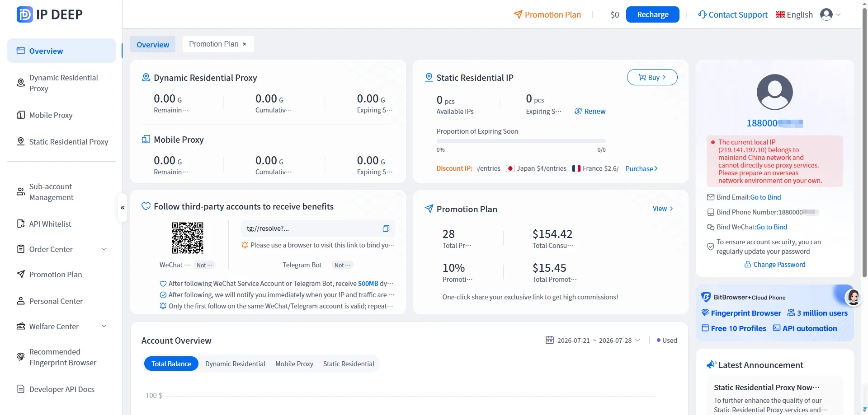Switch to the Overview tab
The image size is (868, 415).
[153, 44]
